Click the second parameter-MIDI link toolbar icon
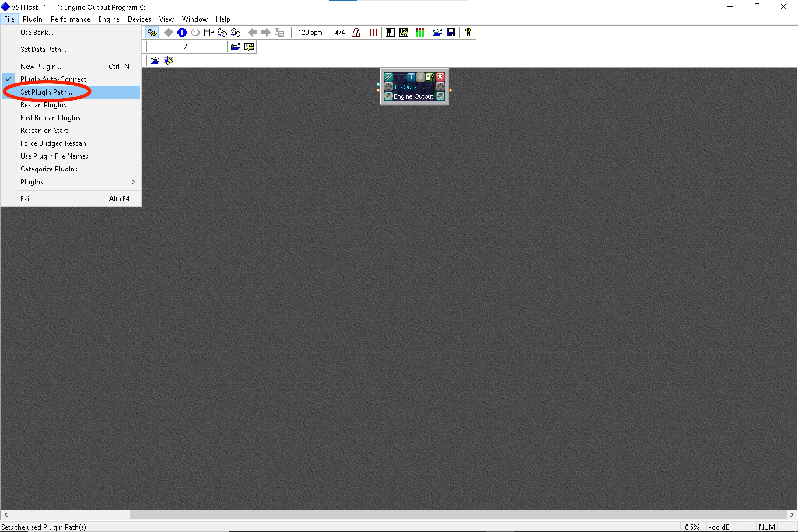Viewport: 798px width, 532px height. click(235, 33)
